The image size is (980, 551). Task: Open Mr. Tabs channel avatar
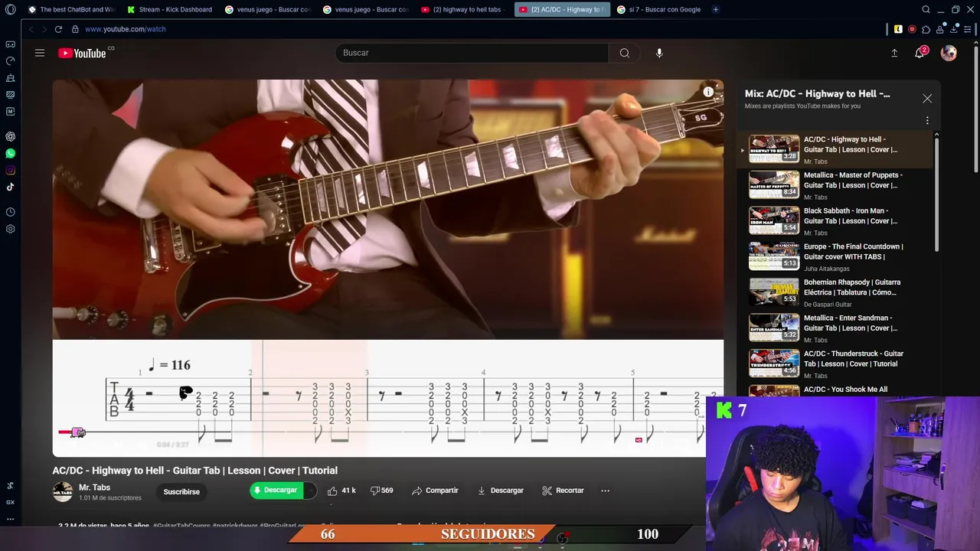[63, 491]
